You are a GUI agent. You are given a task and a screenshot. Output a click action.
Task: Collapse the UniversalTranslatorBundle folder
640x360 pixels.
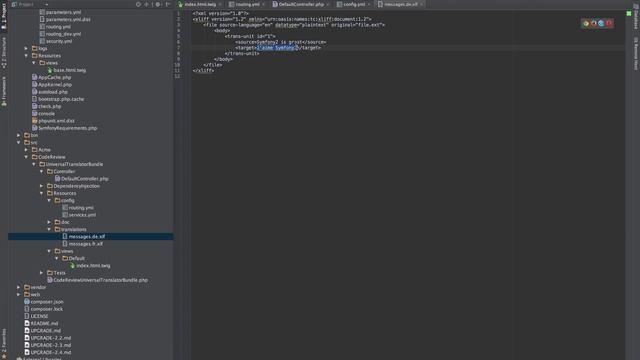pyautogui.click(x=34, y=164)
